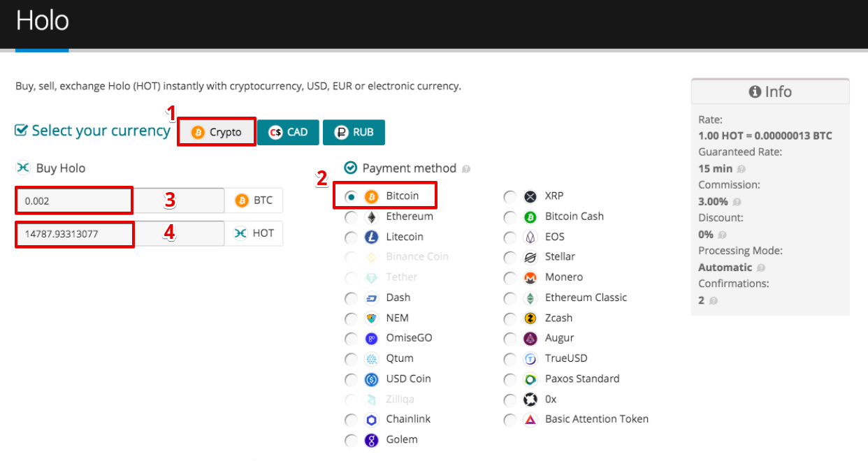Click the help icon beside 2 confirmations
Image resolution: width=868 pixels, height=461 pixels.
click(x=713, y=301)
